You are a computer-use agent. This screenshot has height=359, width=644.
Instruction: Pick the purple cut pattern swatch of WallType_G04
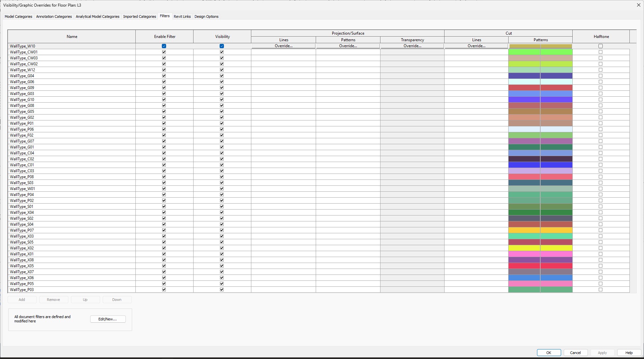(540, 76)
